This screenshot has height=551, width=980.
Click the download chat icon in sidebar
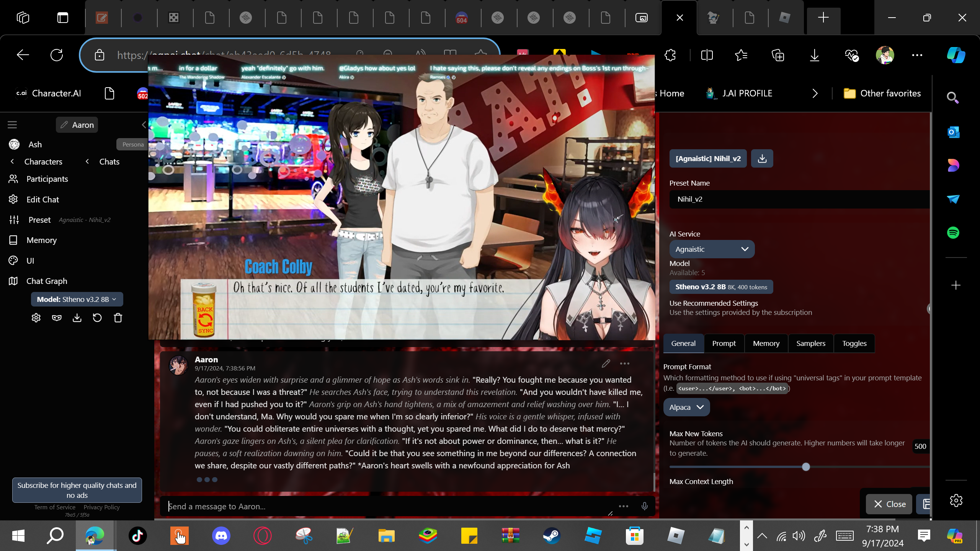click(x=77, y=318)
